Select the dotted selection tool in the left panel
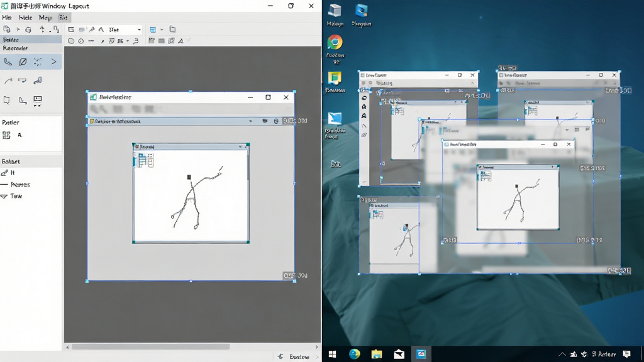 pyautogui.click(x=38, y=62)
